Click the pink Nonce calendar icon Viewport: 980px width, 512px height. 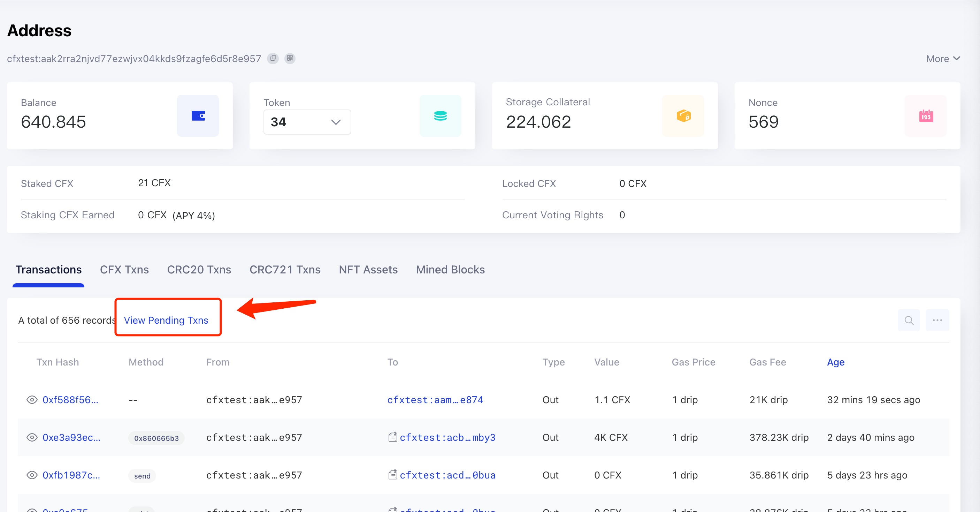[x=926, y=116]
